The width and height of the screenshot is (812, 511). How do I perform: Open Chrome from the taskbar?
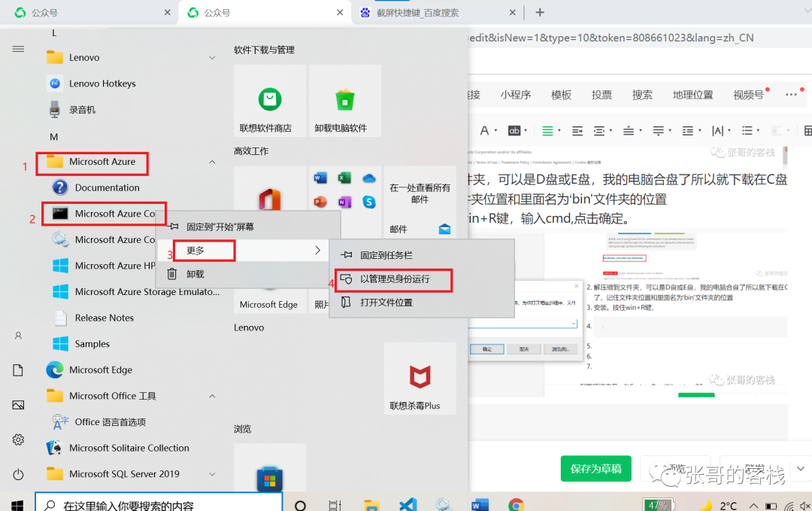516,505
